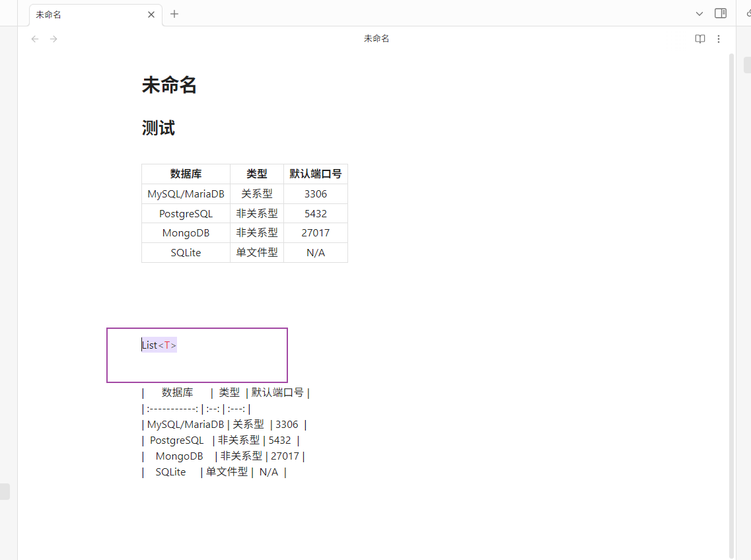Click the 类型 table header cell
This screenshot has height=560, width=751.
pos(257,174)
